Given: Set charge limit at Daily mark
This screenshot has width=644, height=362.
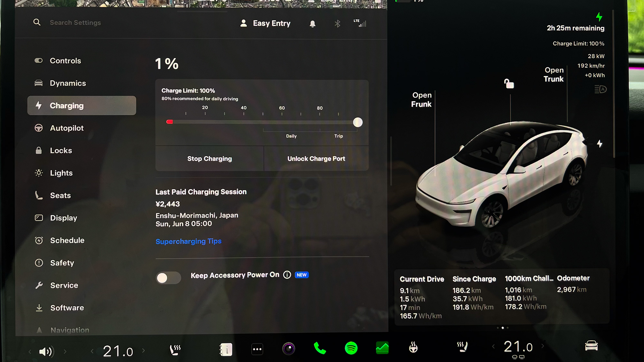Looking at the screenshot, I should point(291,136).
